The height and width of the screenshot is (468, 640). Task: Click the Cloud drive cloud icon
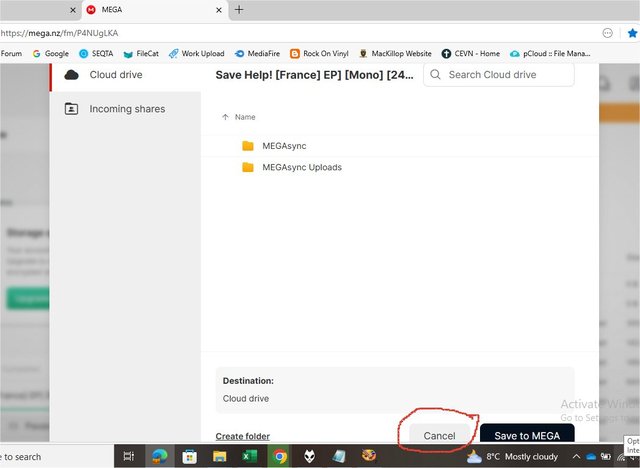click(x=71, y=75)
